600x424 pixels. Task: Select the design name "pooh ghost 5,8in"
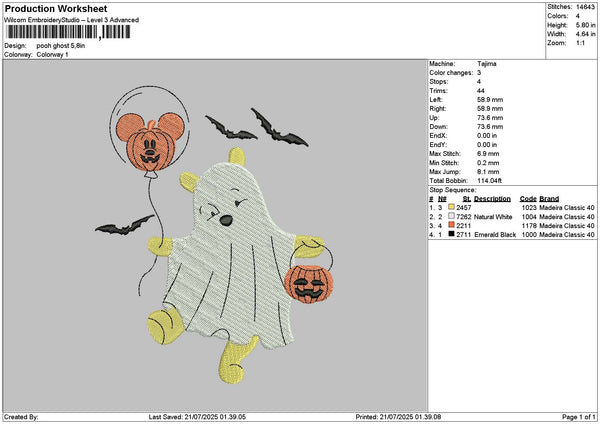coord(61,46)
